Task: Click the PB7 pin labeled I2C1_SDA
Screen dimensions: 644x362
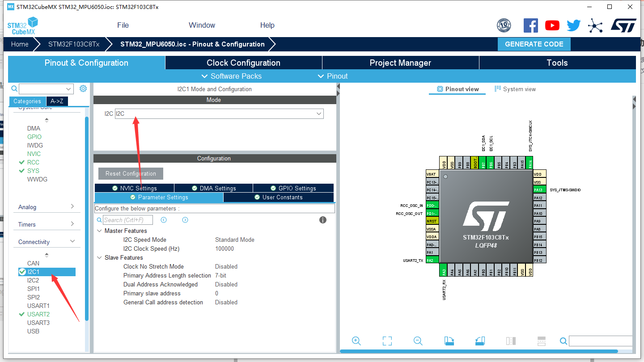Action: (483, 162)
